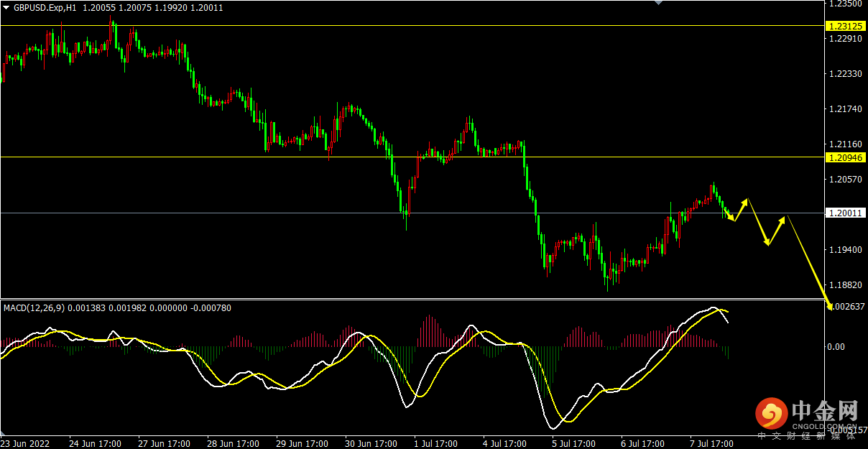Click the 28 Jun 17:00 time label

[x=233, y=443]
